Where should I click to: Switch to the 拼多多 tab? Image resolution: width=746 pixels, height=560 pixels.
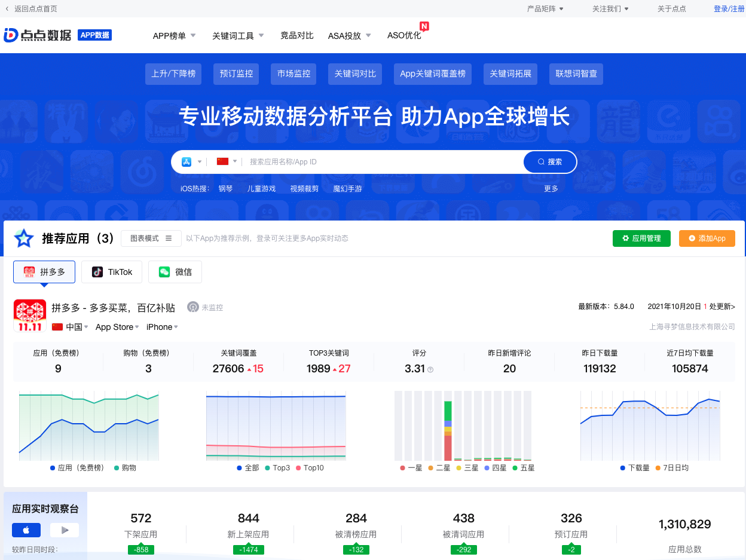44,272
